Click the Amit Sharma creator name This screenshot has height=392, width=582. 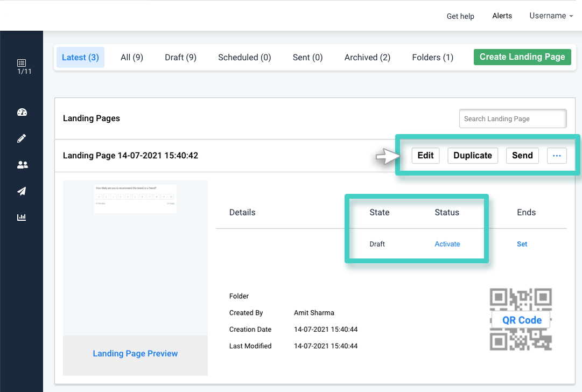[314, 312]
